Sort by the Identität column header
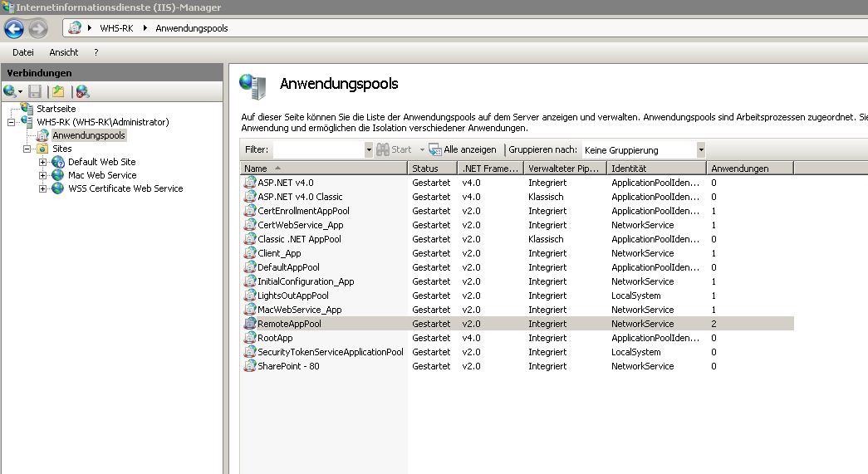The height and width of the screenshot is (474, 868). coord(656,169)
